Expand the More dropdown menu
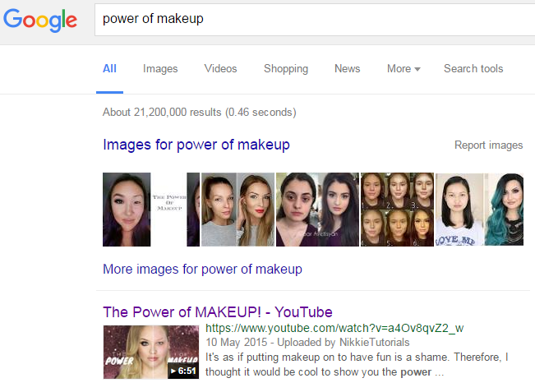The height and width of the screenshot is (392, 535). pyautogui.click(x=404, y=68)
